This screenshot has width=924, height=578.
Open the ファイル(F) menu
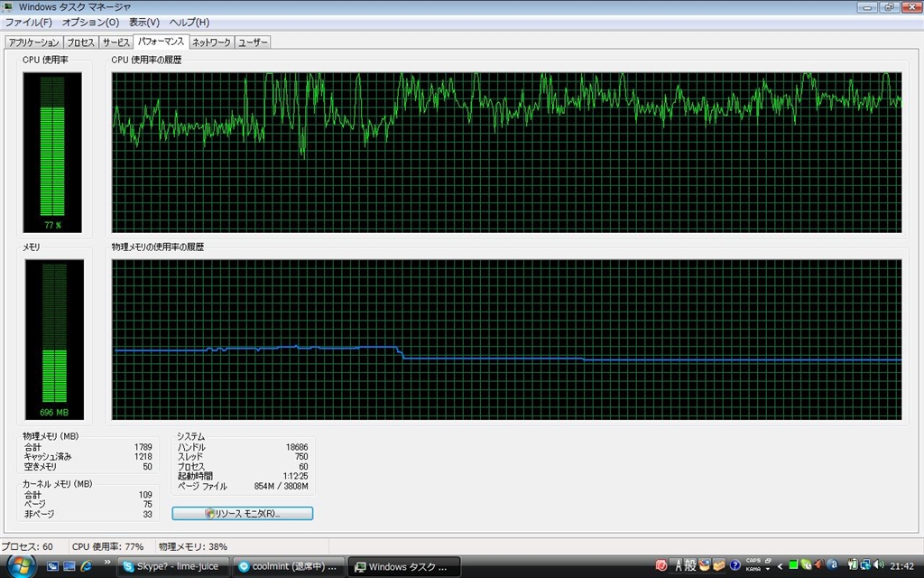click(28, 23)
